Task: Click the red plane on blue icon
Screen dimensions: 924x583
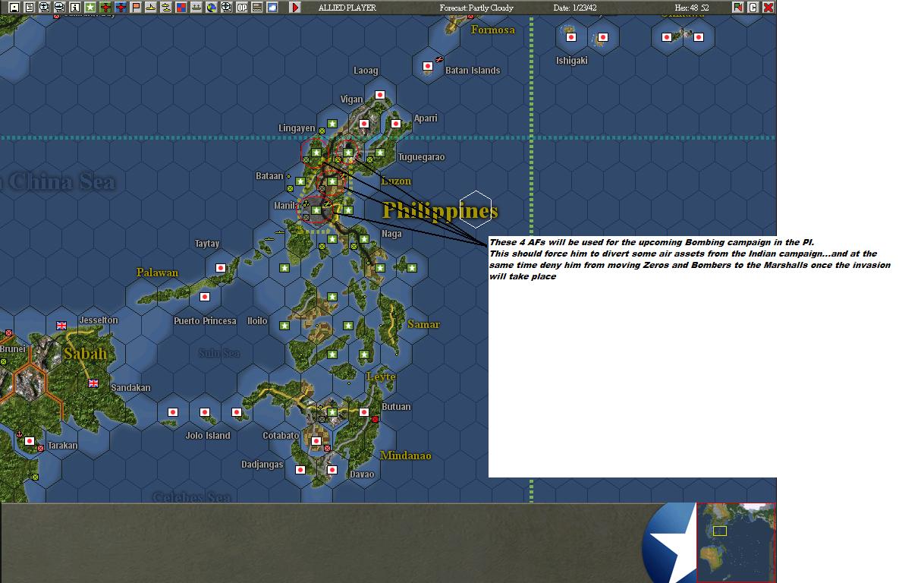Action: (121, 8)
